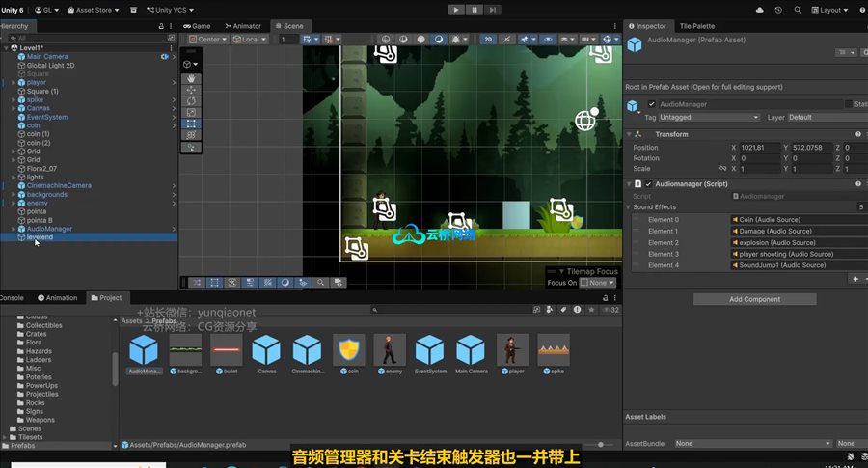Viewport: 868px width, 468px height.
Task: Toggle AudioManager active checkbox in Inspector
Action: [x=652, y=104]
